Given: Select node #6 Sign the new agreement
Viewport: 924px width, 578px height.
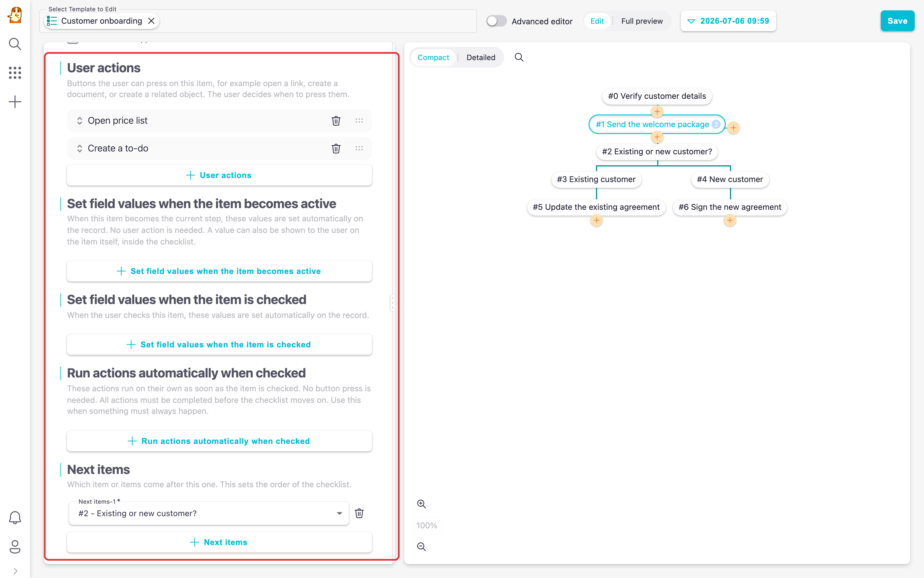Looking at the screenshot, I should pyautogui.click(x=730, y=207).
